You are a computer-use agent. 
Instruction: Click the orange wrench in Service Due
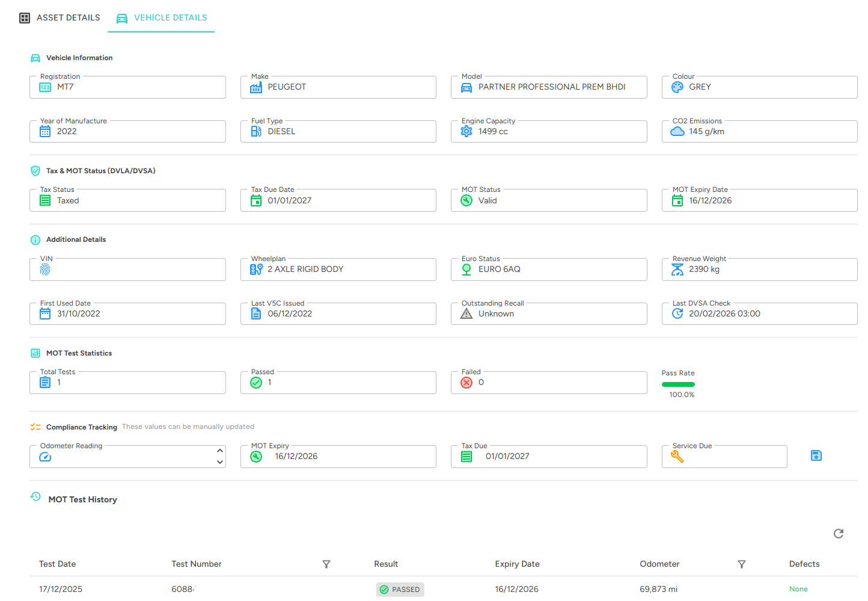677,457
